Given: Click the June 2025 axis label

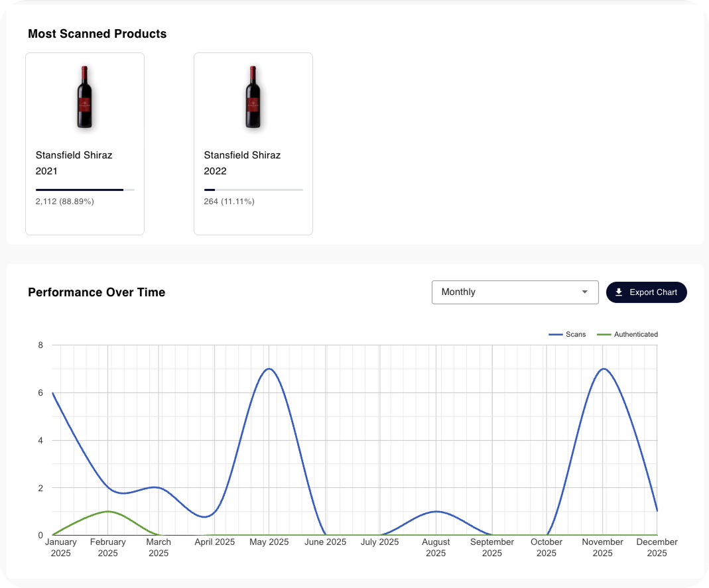Looking at the screenshot, I should (325, 542).
